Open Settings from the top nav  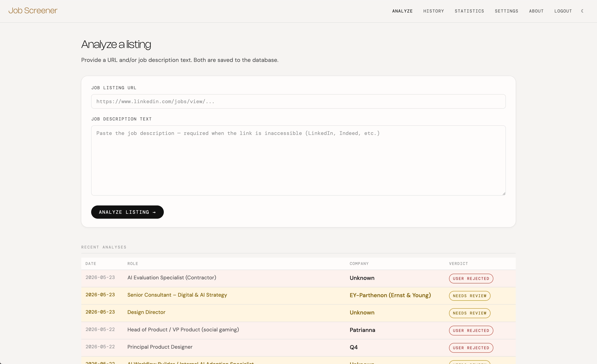(x=506, y=11)
